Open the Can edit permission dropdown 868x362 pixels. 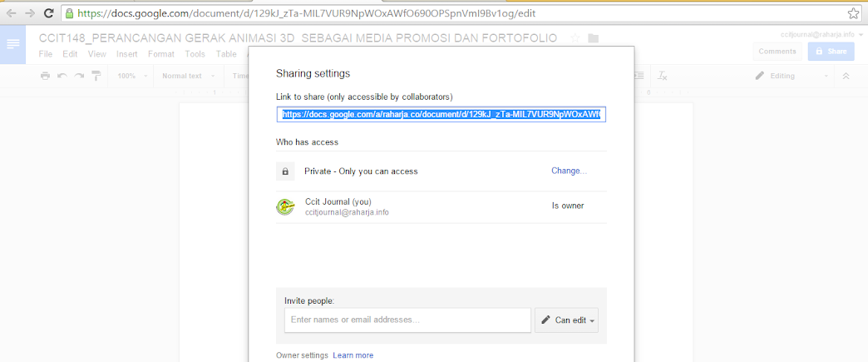pos(566,320)
